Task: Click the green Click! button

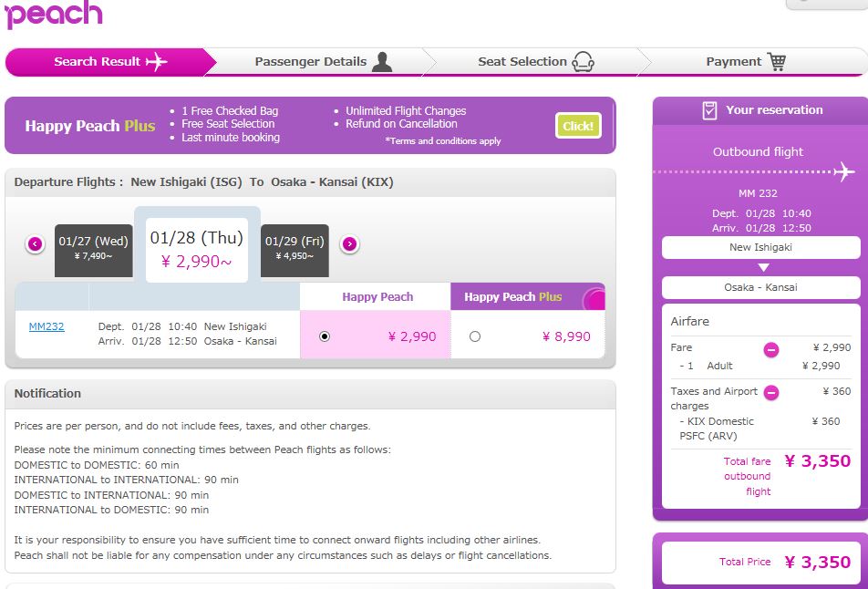Action: click(578, 126)
